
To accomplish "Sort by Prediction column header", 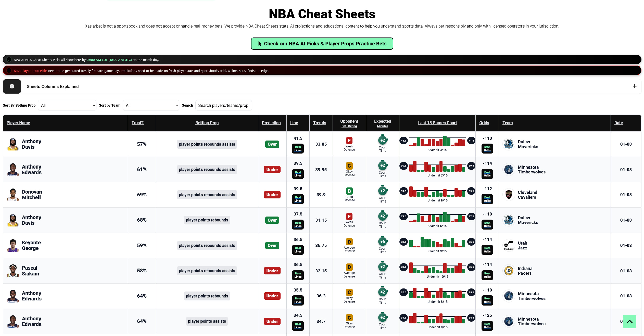I will 271,123.
